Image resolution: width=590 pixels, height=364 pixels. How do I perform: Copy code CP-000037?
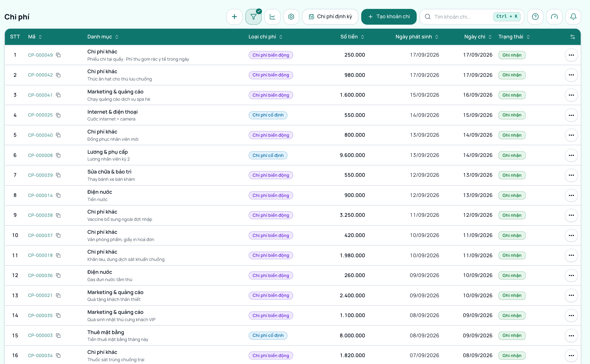pos(58,235)
